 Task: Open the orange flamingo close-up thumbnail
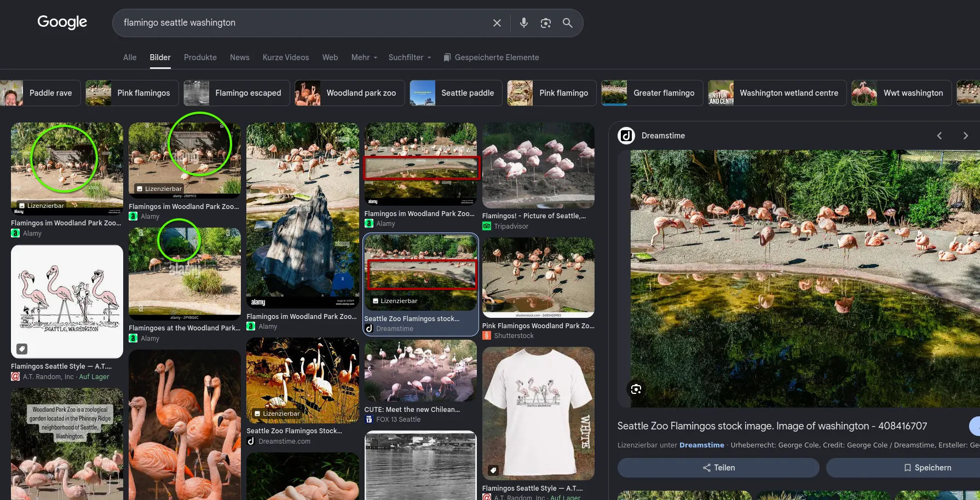coord(185,425)
